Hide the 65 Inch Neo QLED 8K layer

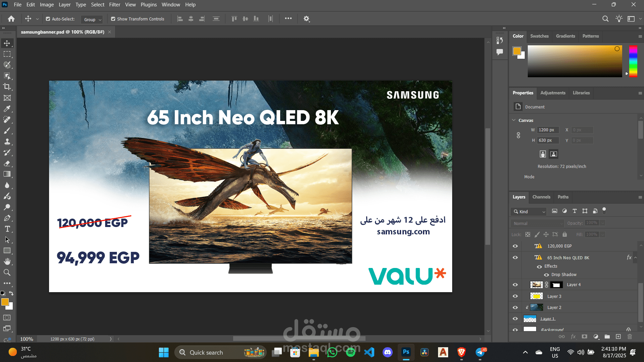pos(515,258)
